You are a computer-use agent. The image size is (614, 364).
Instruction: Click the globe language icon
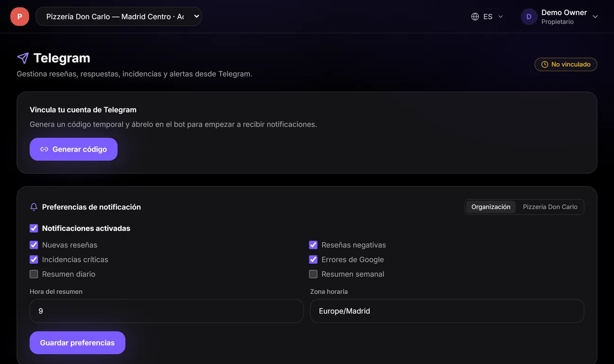click(x=475, y=17)
